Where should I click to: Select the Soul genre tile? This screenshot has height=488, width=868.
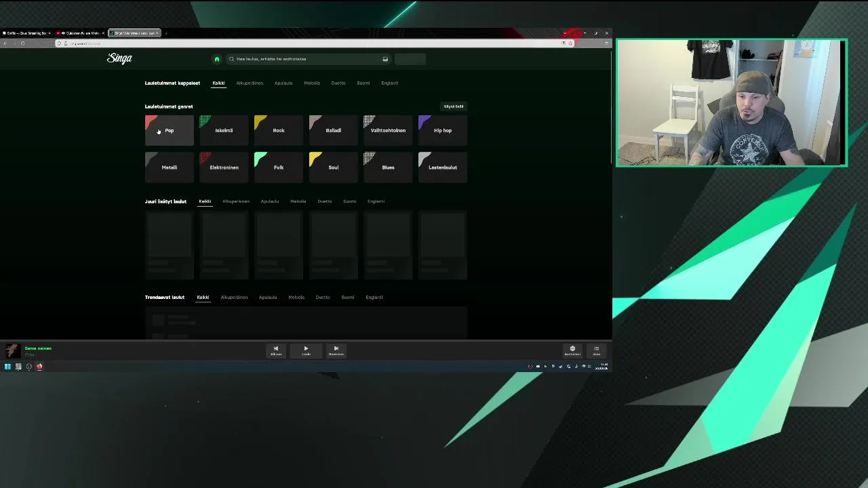point(333,167)
